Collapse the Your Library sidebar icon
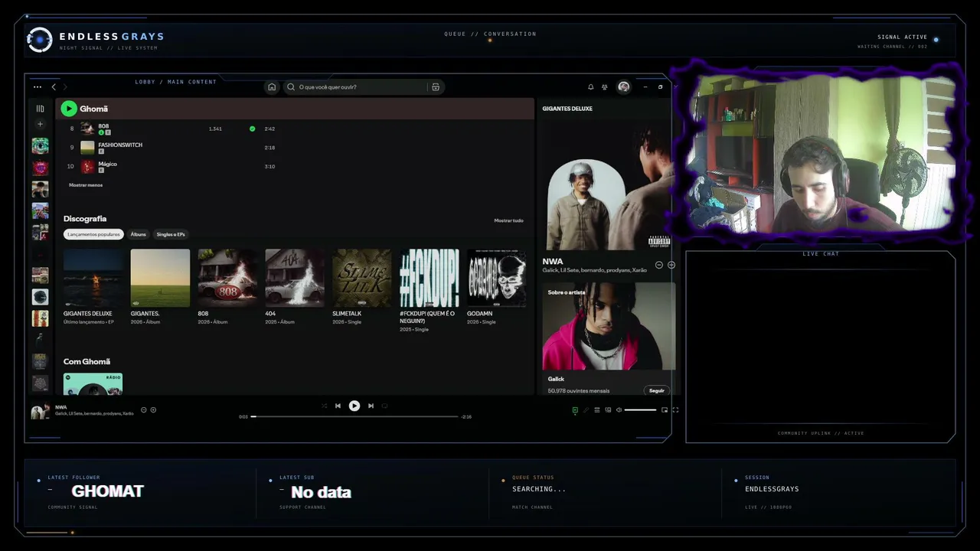 coord(40,109)
